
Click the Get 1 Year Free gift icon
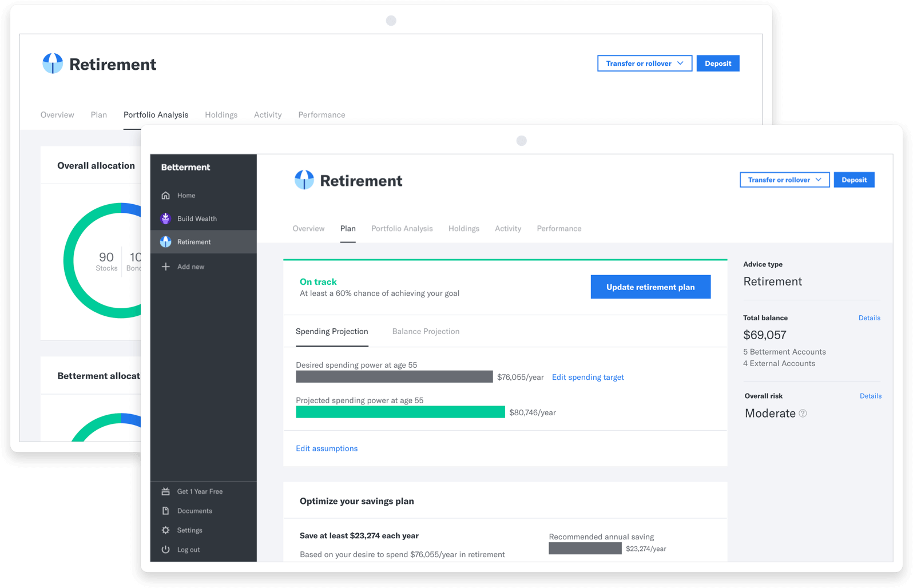pyautogui.click(x=166, y=491)
